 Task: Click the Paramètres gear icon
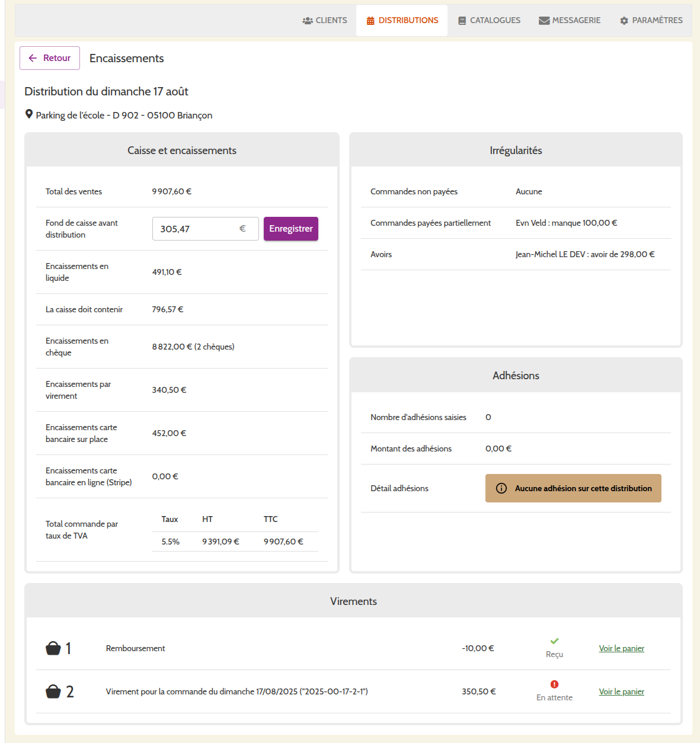tap(624, 21)
